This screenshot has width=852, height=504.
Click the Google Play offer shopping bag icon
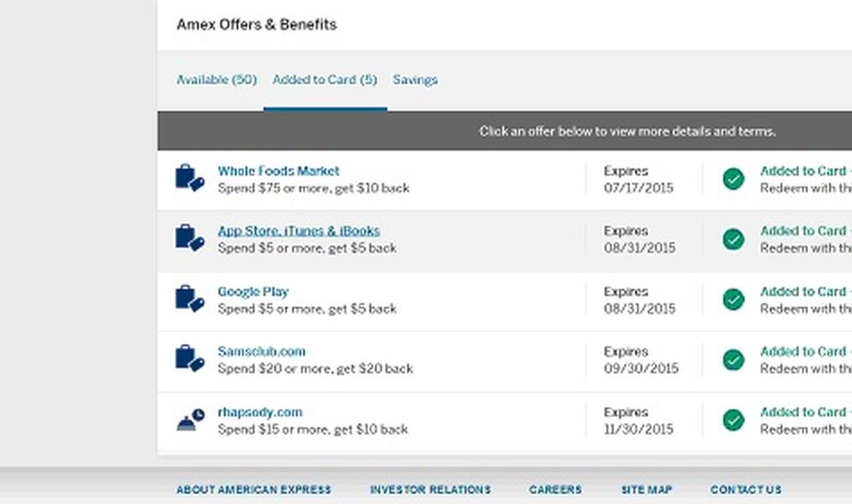[x=189, y=299]
